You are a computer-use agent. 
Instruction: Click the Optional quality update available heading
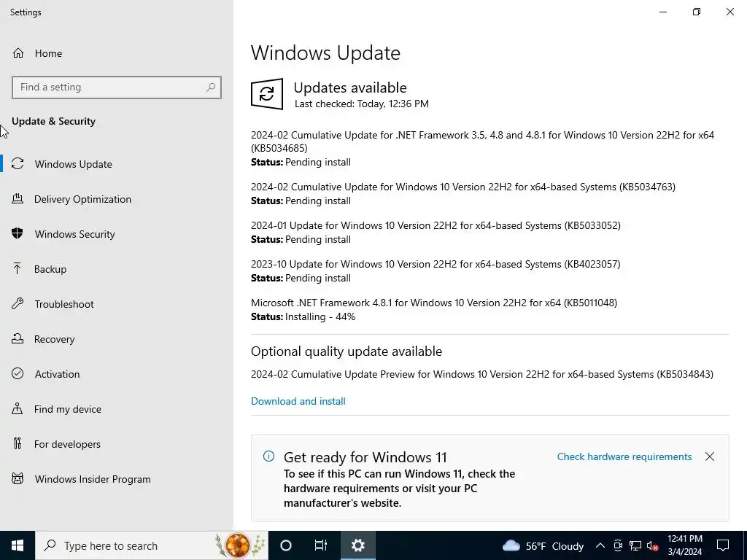(x=347, y=351)
